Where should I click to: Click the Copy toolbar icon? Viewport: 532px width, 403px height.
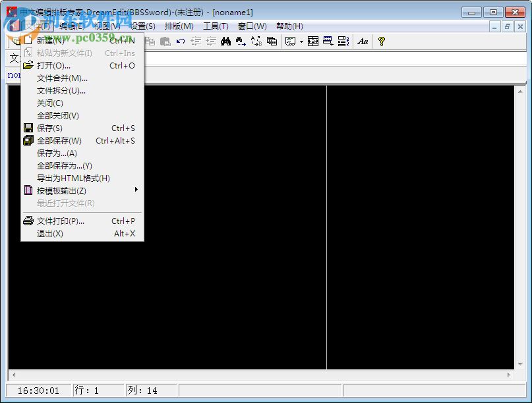tap(149, 41)
